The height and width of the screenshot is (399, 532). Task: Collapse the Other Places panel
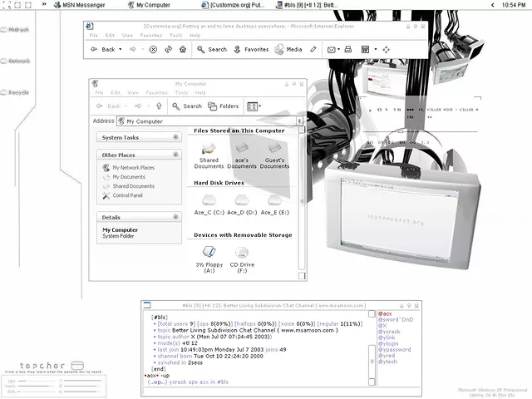[175, 155]
